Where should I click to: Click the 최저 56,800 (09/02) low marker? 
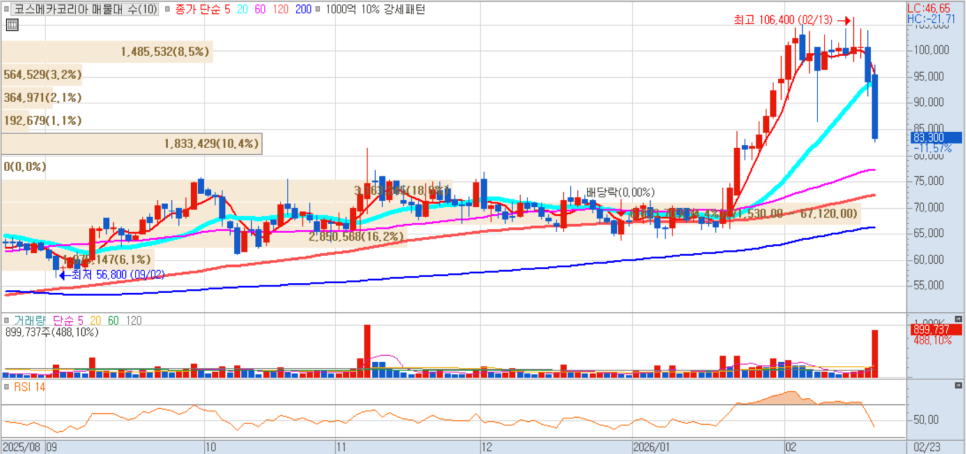pyautogui.click(x=111, y=275)
